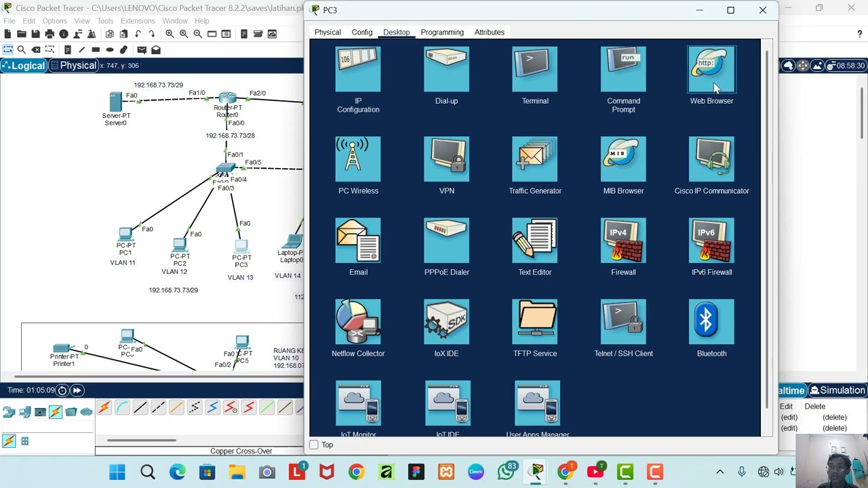Image resolution: width=868 pixels, height=488 pixels.
Task: Switch to Simulation mode
Action: tap(837, 390)
